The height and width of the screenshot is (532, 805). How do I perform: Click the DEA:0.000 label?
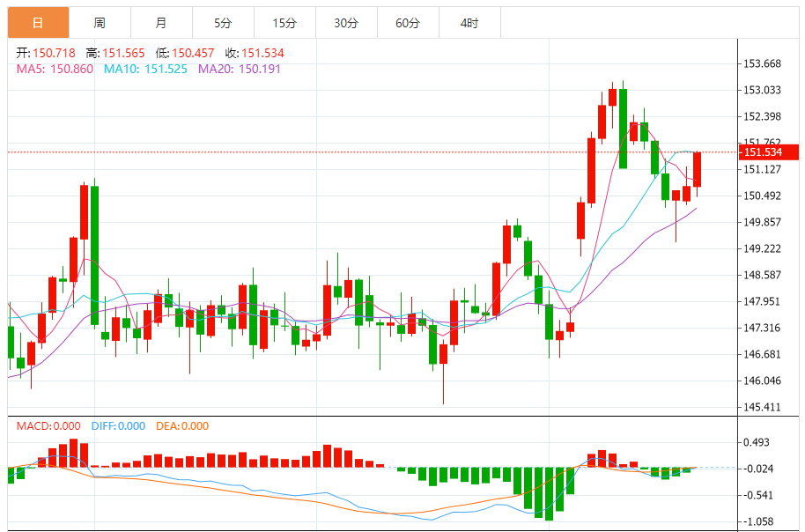point(182,425)
